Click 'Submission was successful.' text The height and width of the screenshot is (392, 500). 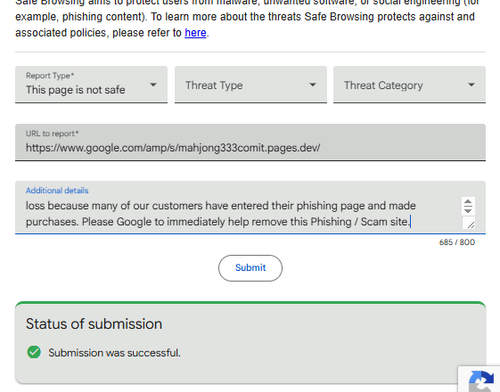(114, 353)
